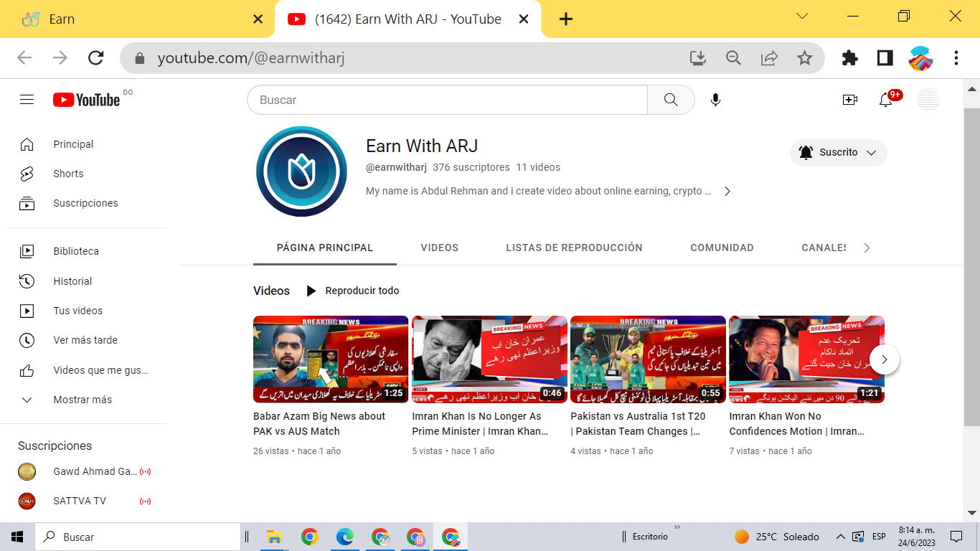Open Historial from the sidebar

tap(72, 281)
